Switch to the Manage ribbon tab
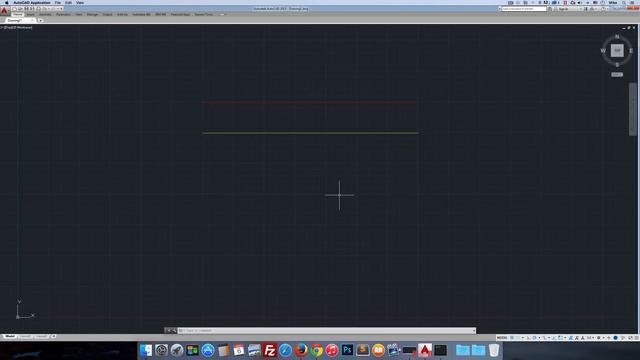 coord(92,14)
